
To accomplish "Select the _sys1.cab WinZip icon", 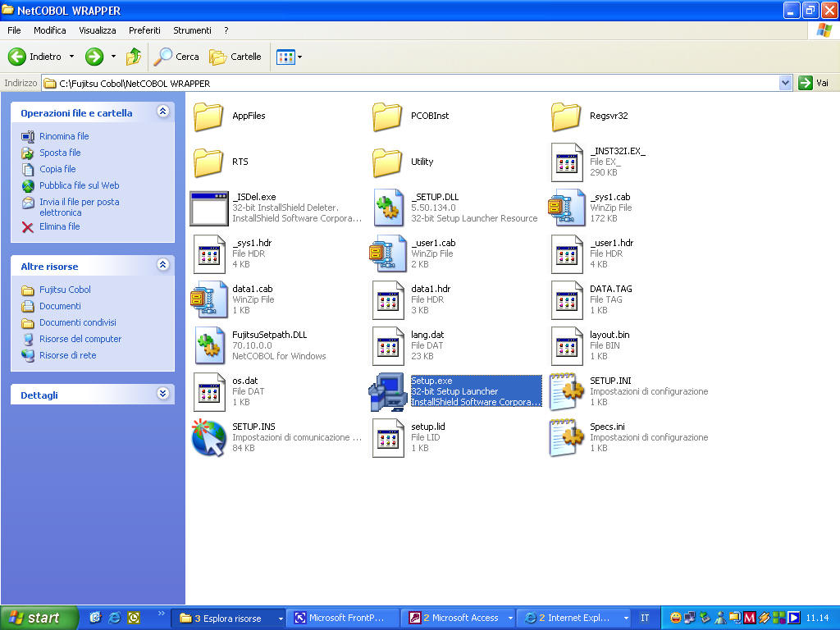I will [566, 208].
